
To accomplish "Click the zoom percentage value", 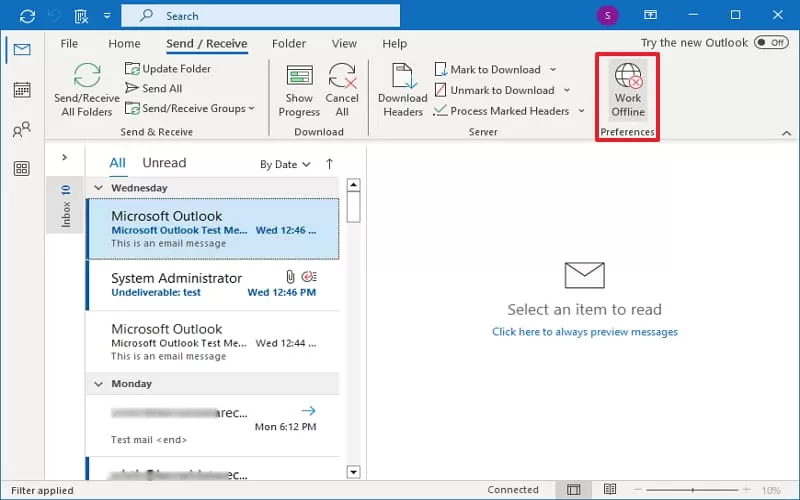I will pos(771,490).
